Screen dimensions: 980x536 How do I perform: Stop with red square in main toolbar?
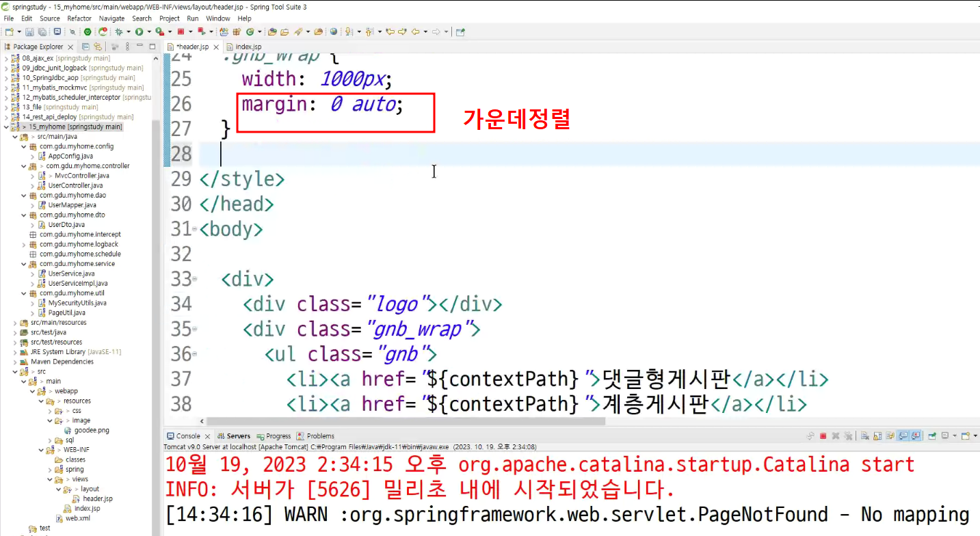pos(181,31)
